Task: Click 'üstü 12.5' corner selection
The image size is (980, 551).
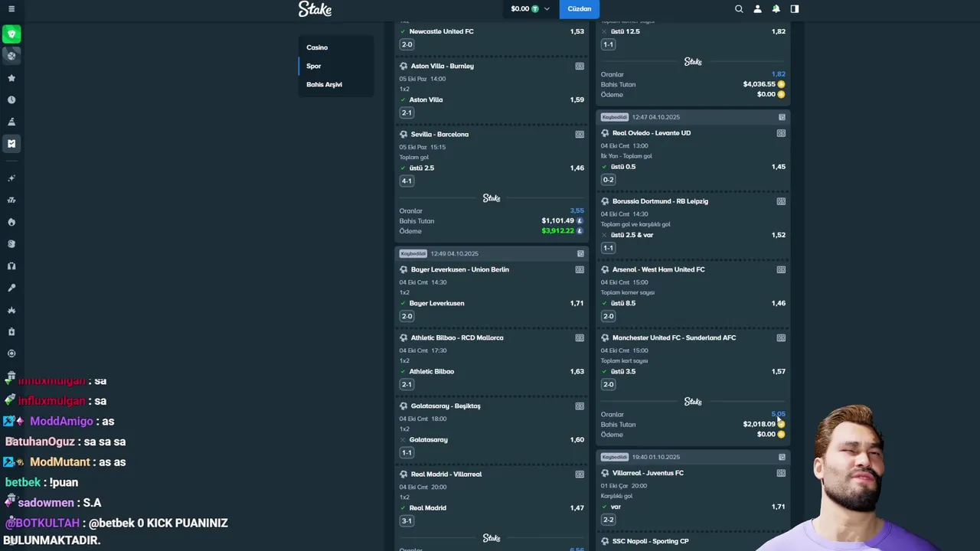Action: [625, 31]
